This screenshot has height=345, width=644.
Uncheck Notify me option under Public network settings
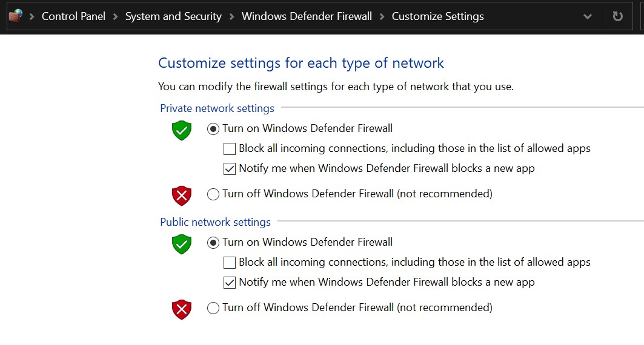(x=230, y=283)
